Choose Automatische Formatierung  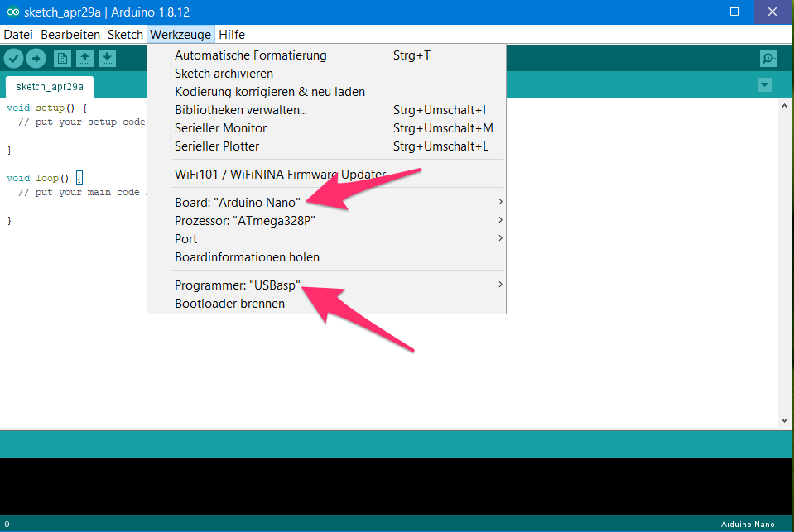tap(326, 55)
